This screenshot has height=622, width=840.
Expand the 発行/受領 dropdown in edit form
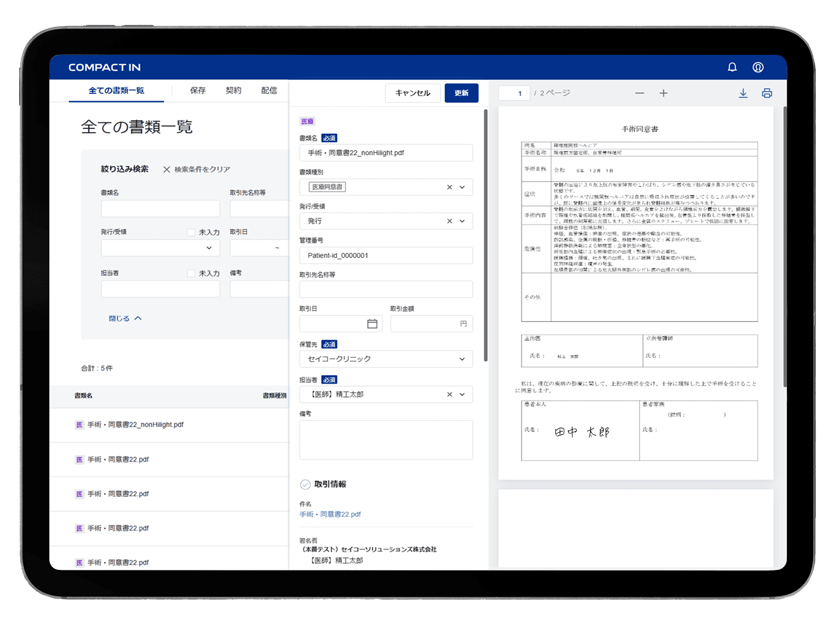pos(462,221)
